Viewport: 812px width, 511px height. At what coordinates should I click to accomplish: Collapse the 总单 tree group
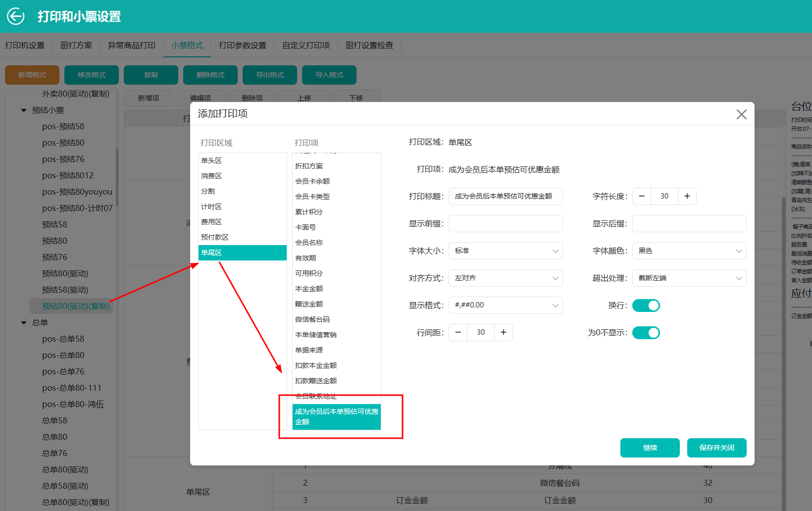24,323
